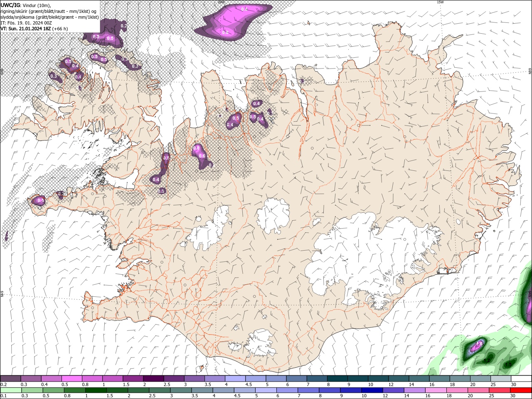The image size is (532, 399).
Task: Select the rain legend swatch labeled 25
Action: [499, 390]
